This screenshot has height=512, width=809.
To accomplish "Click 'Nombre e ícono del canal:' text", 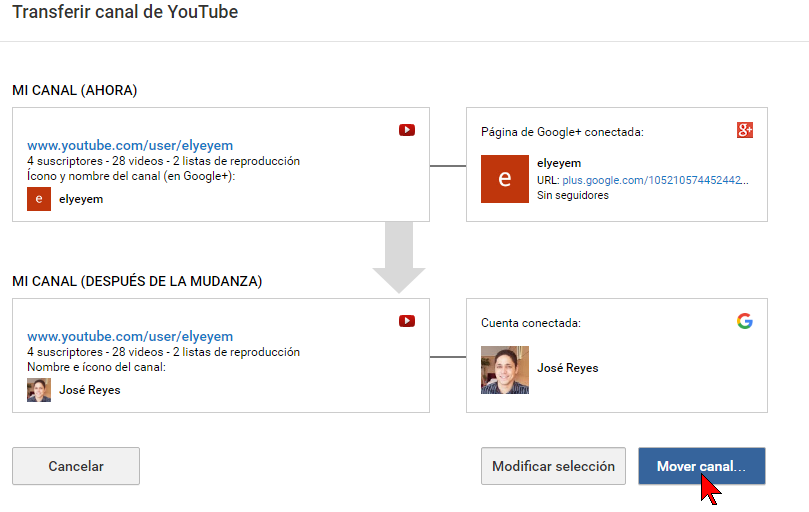I will pyautogui.click(x=96, y=367).
